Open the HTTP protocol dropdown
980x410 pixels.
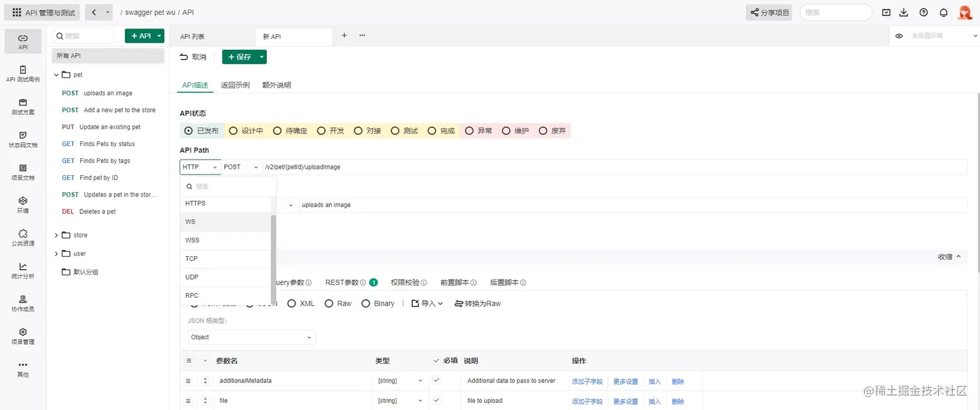(200, 167)
